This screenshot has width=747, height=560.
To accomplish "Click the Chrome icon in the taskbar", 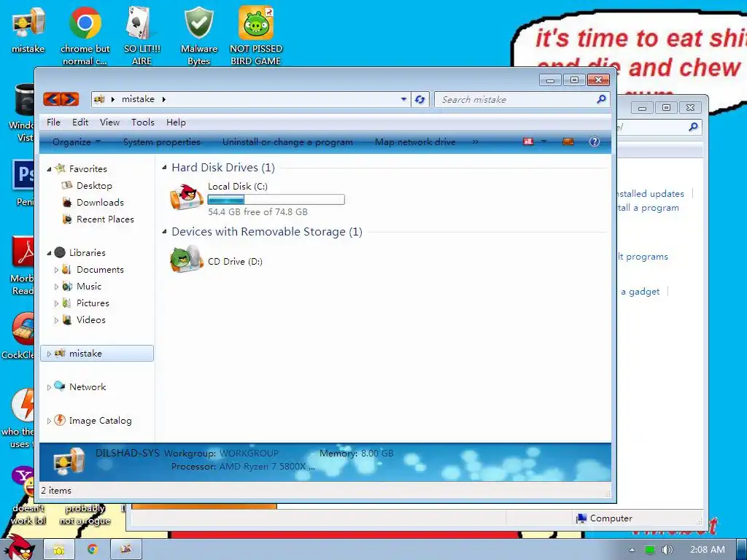I will [93, 549].
